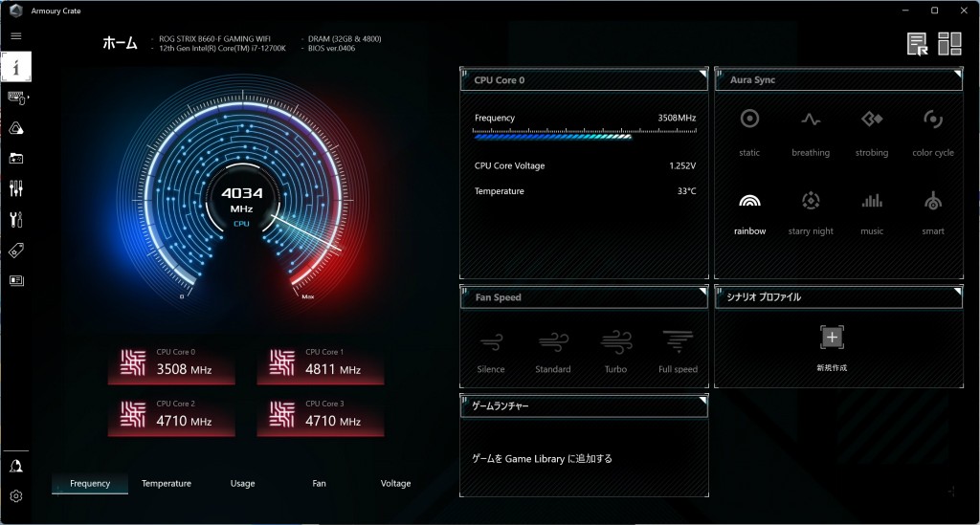Set fan speed to Turbo mode
This screenshot has width=980, height=525.
615,349
